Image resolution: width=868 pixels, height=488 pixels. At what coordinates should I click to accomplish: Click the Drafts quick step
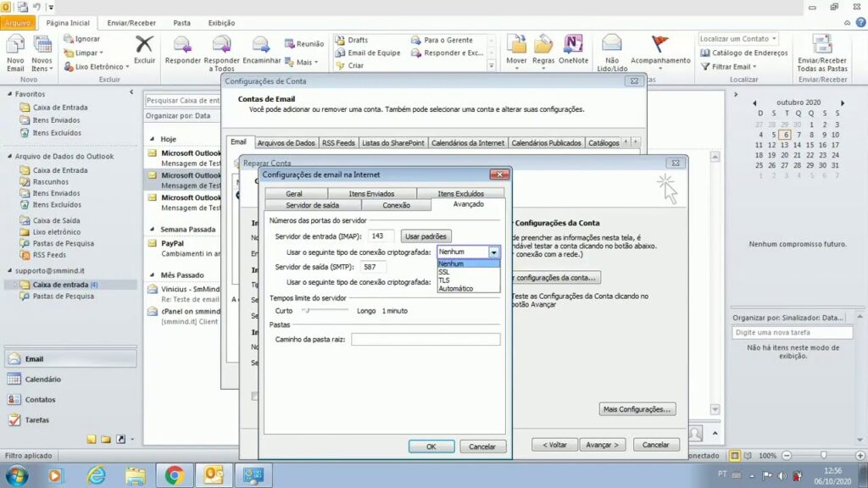[352, 40]
